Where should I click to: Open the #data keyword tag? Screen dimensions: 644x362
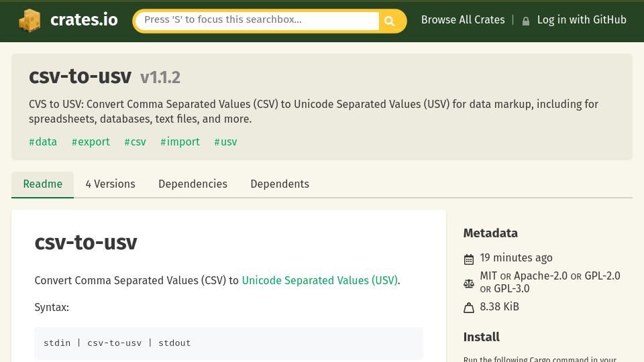click(43, 142)
